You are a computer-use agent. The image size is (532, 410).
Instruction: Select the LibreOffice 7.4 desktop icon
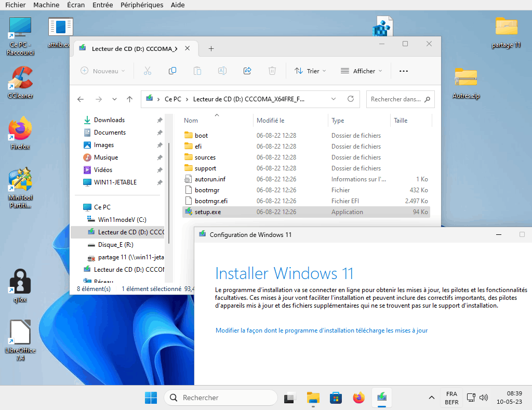tap(20, 340)
